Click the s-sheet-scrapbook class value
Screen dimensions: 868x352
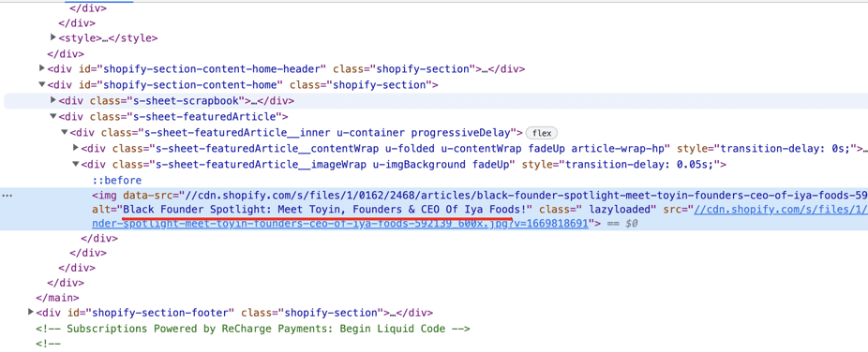tap(187, 100)
